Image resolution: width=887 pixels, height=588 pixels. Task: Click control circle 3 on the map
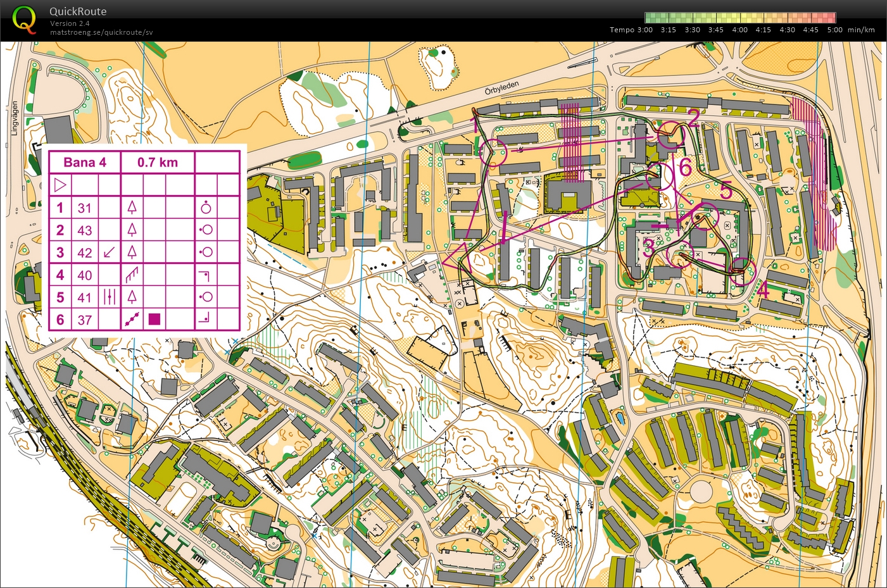(679, 255)
